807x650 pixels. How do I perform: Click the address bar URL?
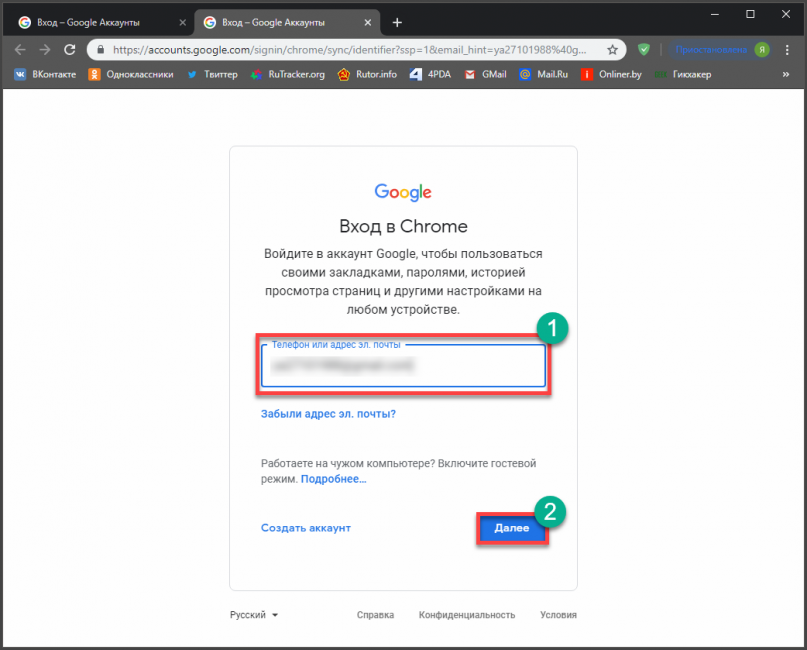349,49
